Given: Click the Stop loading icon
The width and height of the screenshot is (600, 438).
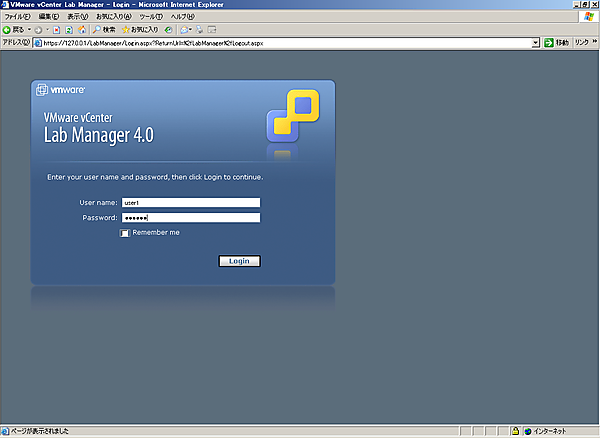Looking at the screenshot, I should (x=57, y=29).
